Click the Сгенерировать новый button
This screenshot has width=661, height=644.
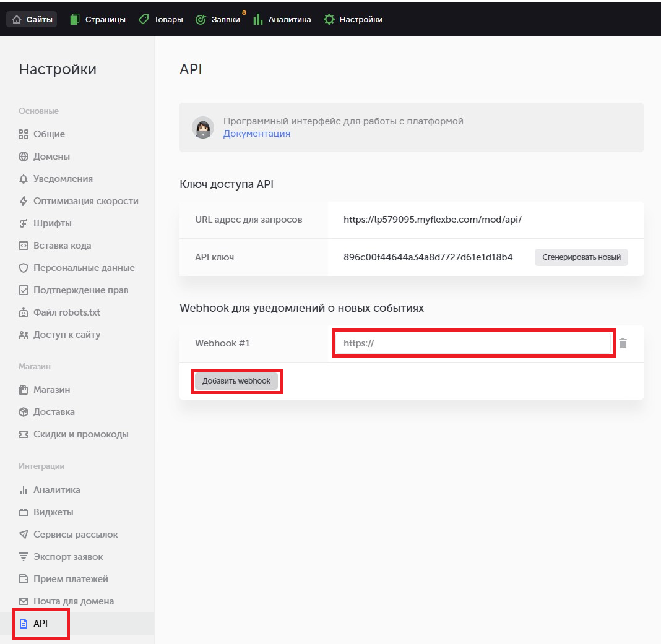581,257
